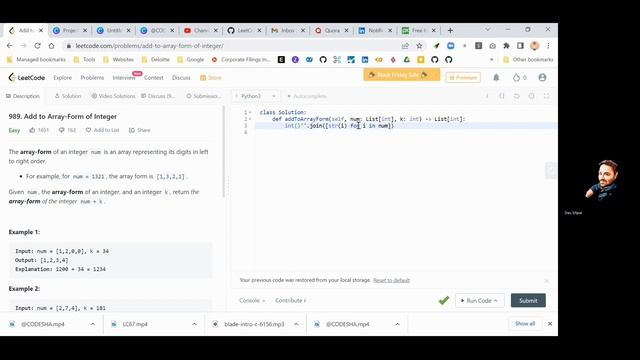Click the Black Friday Sale banner

point(402,75)
